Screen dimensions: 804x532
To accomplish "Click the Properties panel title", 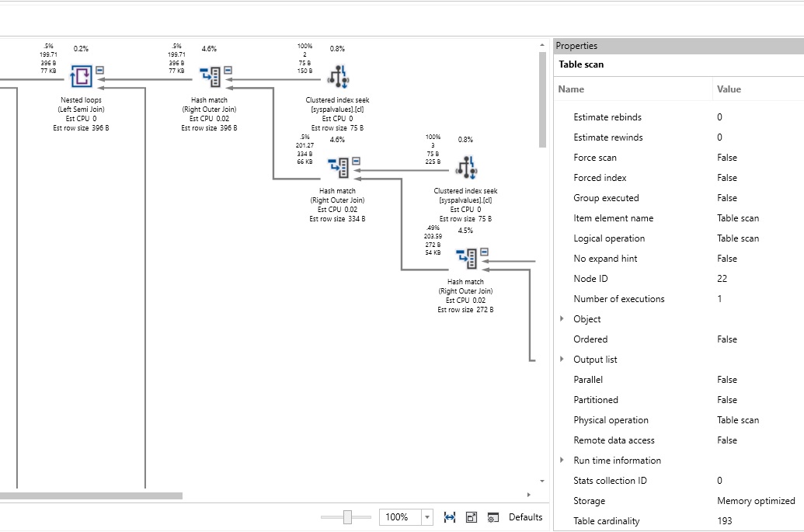I will (576, 46).
